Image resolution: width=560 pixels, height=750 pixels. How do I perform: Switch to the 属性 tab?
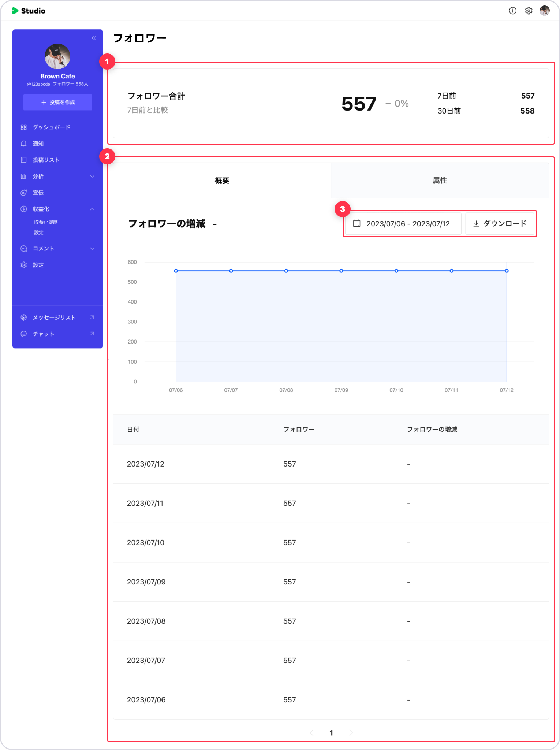coord(440,181)
